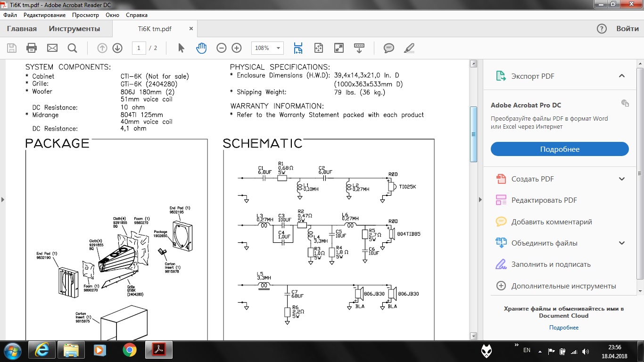Click the page number input field
Image resolution: width=644 pixels, height=362 pixels.
coord(139,48)
